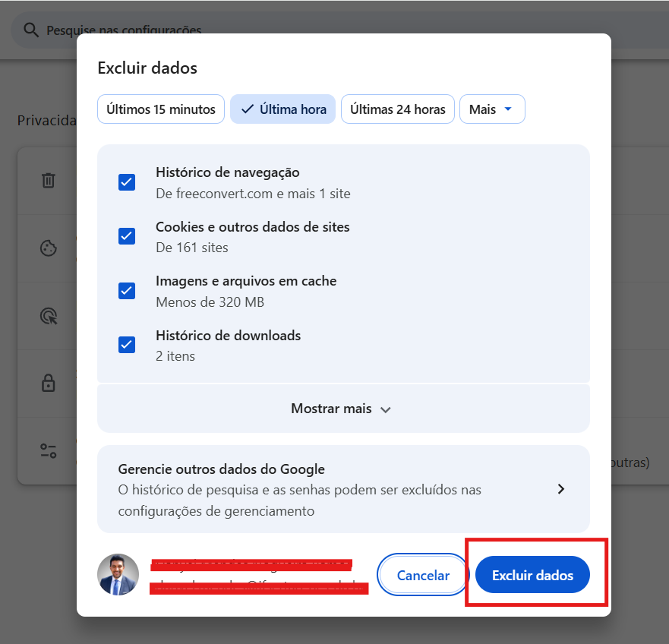Viewport: 669px width, 644px height.
Task: Open the Mais time range dropdown
Action: 492,109
